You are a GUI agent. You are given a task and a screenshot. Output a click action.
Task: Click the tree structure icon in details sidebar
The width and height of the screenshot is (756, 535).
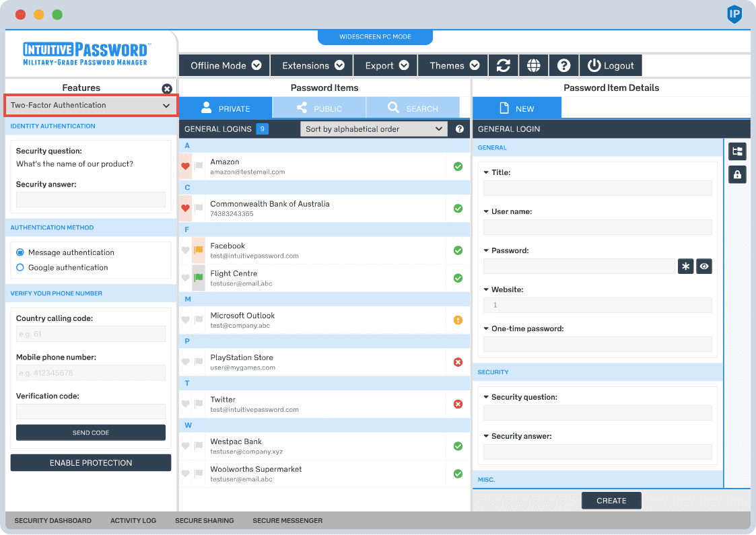737,151
